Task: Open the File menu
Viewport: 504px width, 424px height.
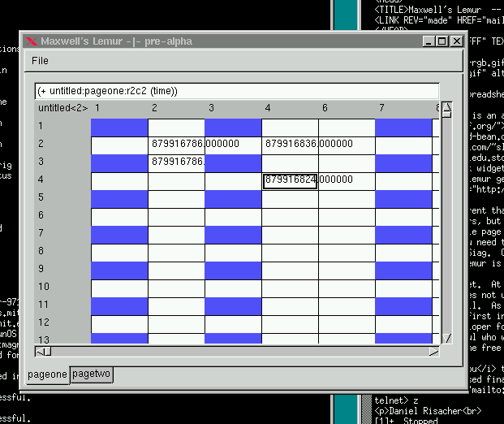Action: tap(40, 61)
